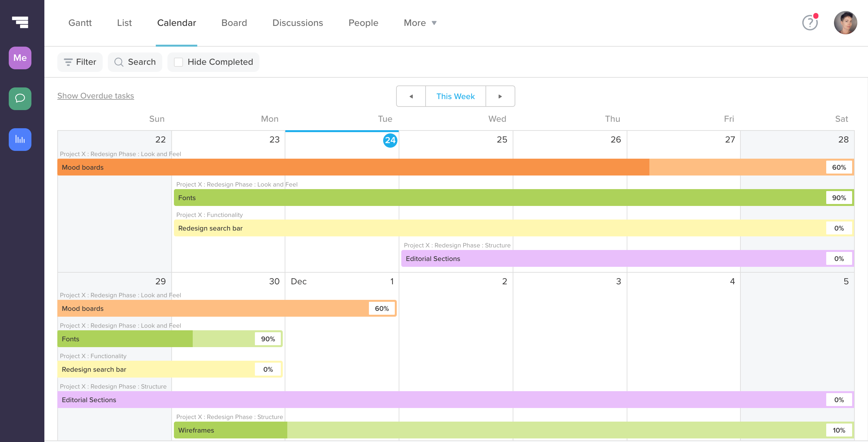Switch to the People tab
The width and height of the screenshot is (868, 442).
(x=363, y=23)
